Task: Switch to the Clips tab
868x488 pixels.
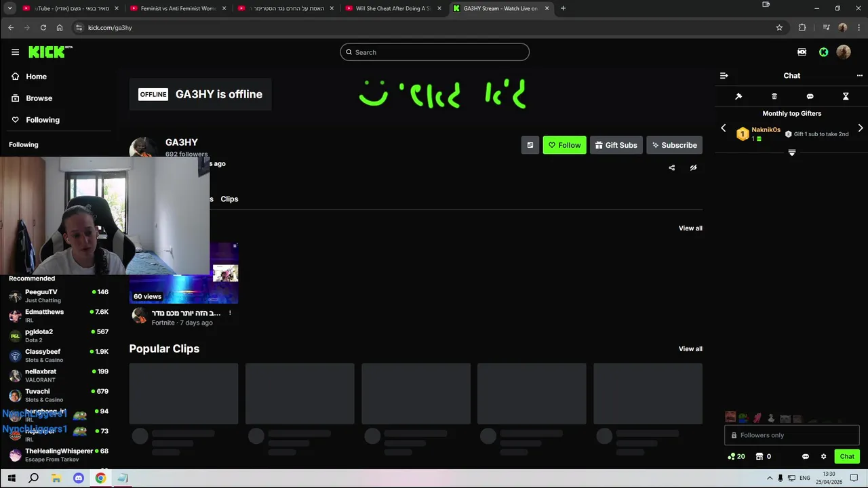Action: (x=229, y=199)
